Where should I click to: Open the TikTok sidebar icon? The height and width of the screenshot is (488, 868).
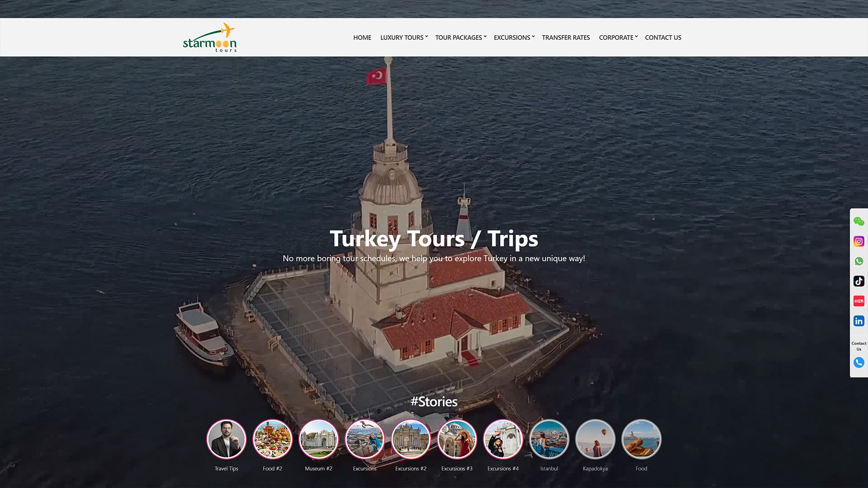[x=859, y=281]
